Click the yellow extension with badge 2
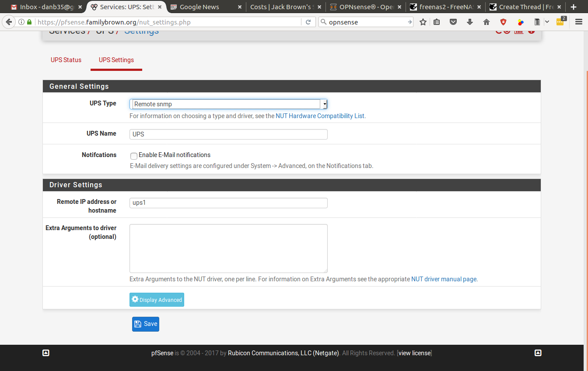 pyautogui.click(x=561, y=21)
